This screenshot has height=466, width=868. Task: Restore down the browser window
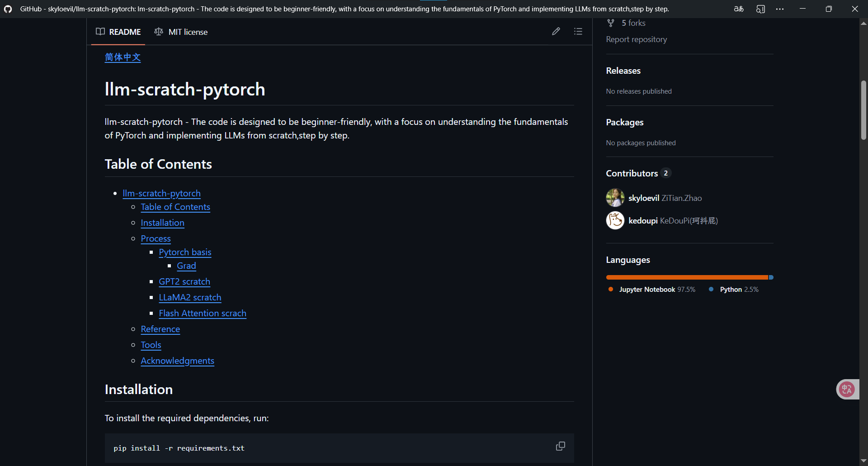tap(829, 9)
